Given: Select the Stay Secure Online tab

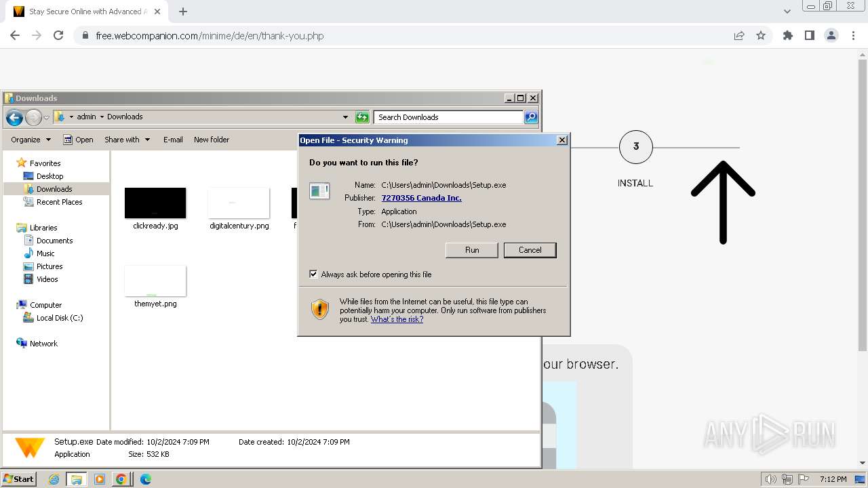Looking at the screenshot, I should coord(88,12).
